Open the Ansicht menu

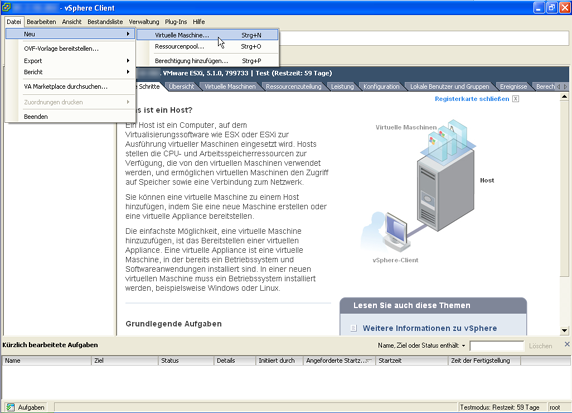72,22
